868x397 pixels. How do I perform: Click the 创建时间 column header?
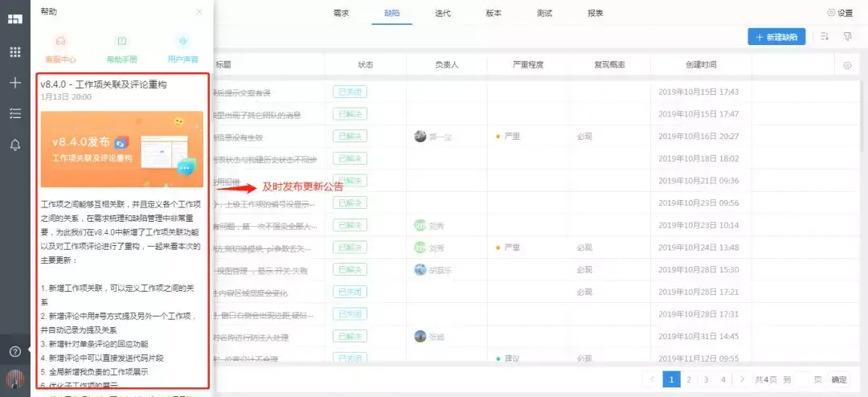tap(701, 65)
